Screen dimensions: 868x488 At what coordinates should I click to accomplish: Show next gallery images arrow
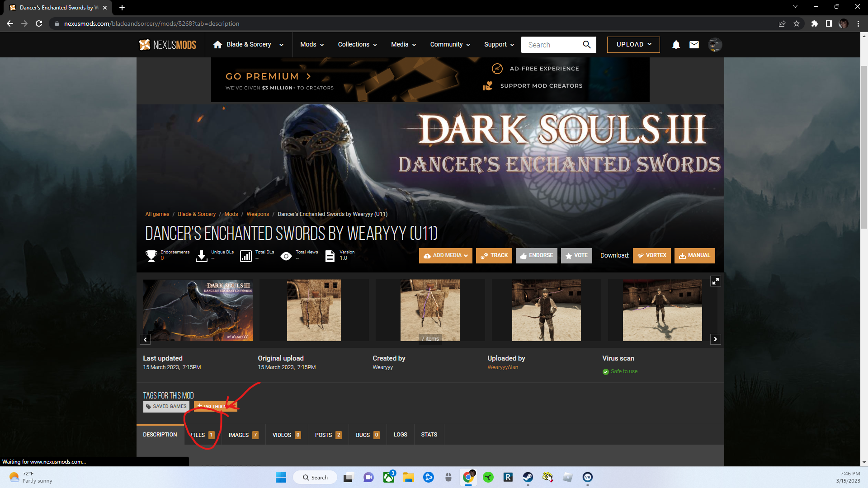click(715, 339)
